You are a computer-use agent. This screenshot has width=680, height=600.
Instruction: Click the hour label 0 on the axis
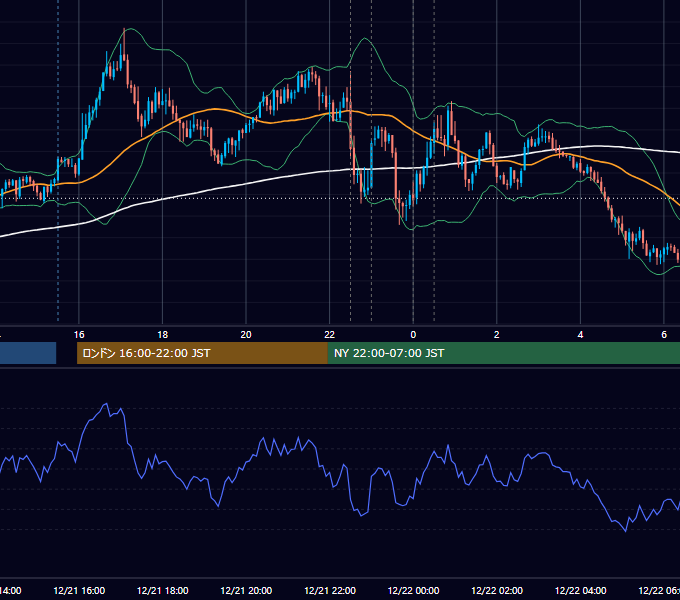(413, 335)
